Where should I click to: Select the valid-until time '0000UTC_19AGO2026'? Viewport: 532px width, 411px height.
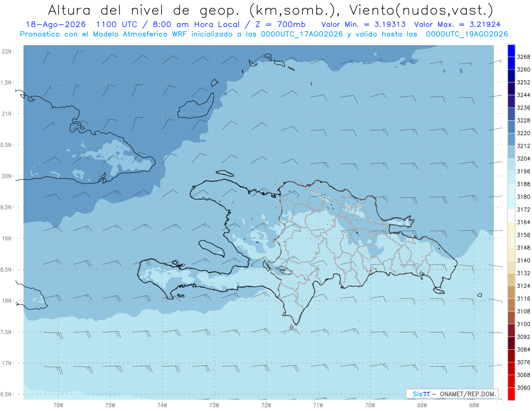467,34
